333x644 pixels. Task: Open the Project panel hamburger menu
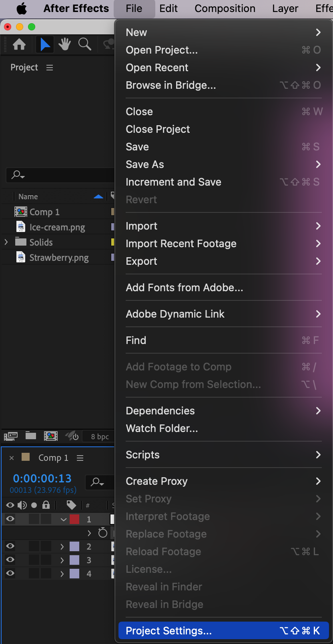[50, 68]
